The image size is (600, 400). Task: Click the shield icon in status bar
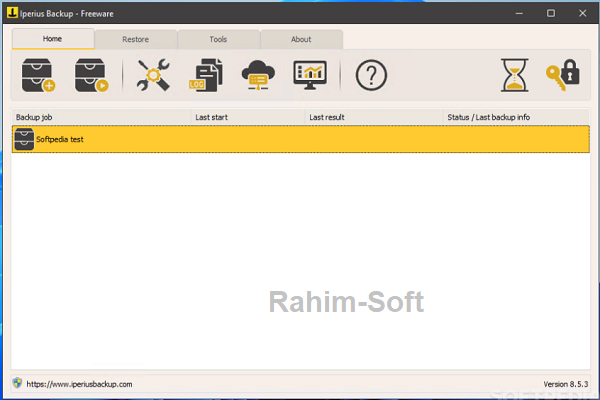tap(17, 383)
